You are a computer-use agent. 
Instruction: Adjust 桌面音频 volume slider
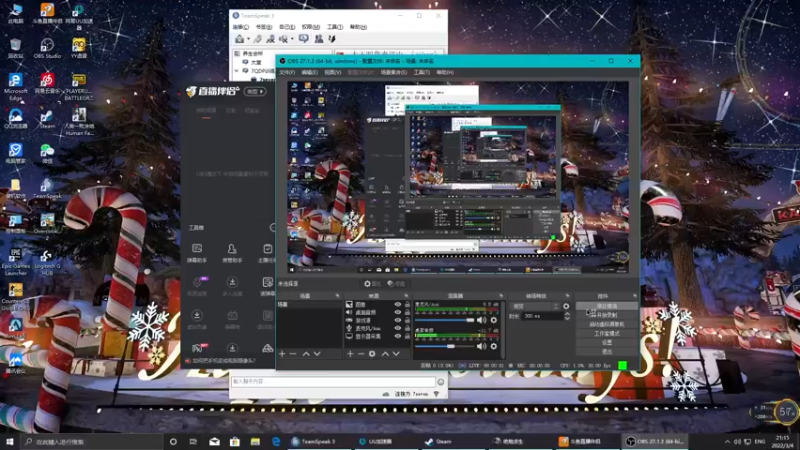[444, 346]
